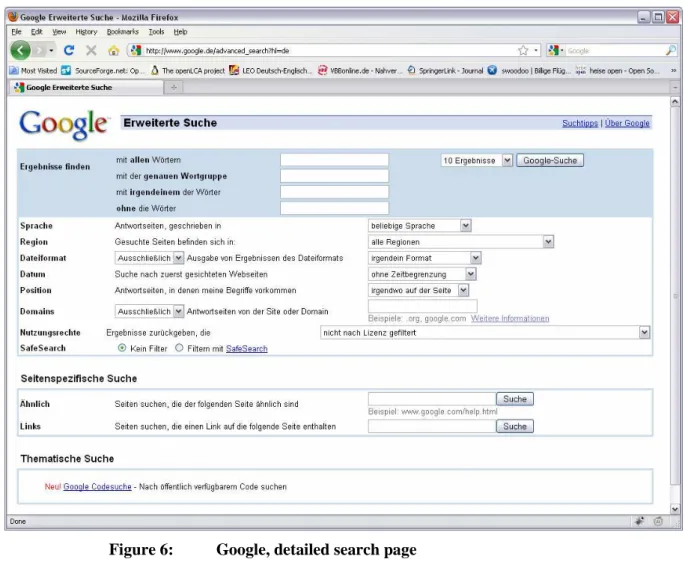685x568 pixels.
Task: Open the Edit menu
Action: (x=37, y=31)
